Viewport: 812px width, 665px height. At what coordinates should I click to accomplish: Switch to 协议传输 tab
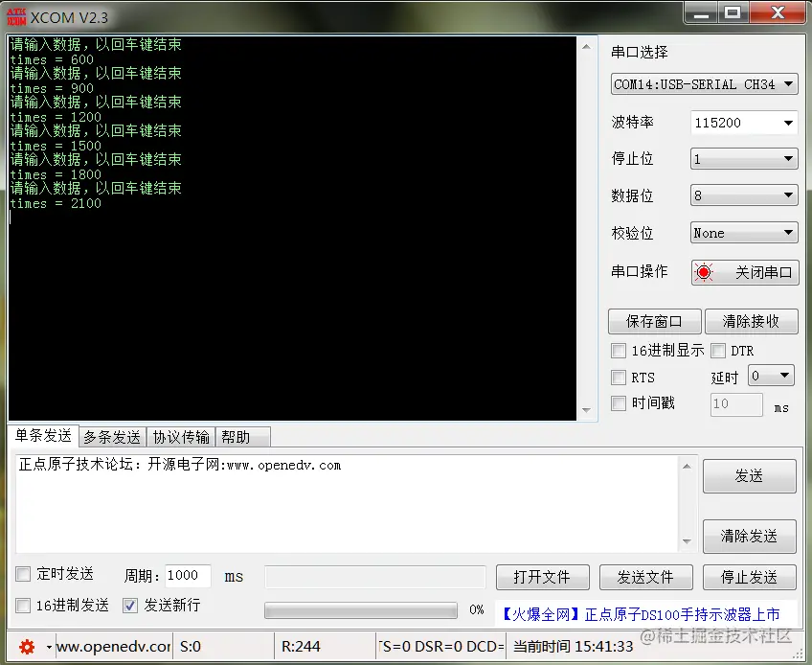click(181, 437)
